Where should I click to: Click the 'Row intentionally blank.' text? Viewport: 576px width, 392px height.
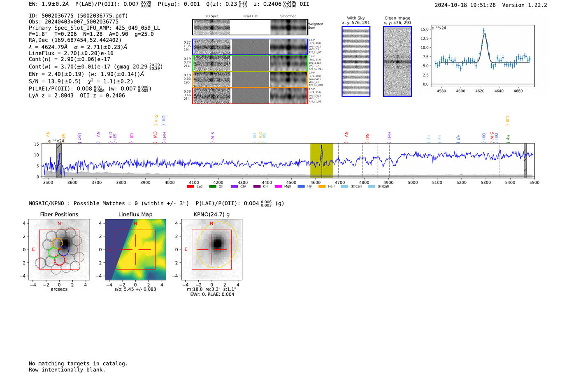(67, 370)
